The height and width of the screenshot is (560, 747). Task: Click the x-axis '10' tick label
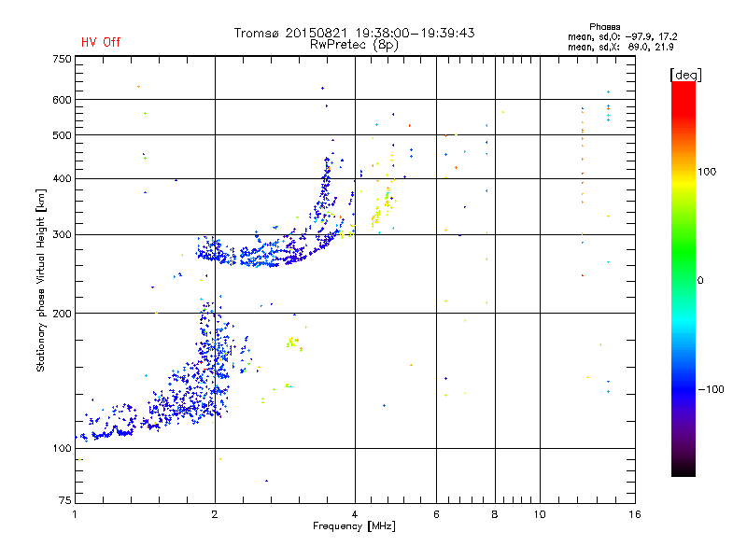click(x=540, y=514)
